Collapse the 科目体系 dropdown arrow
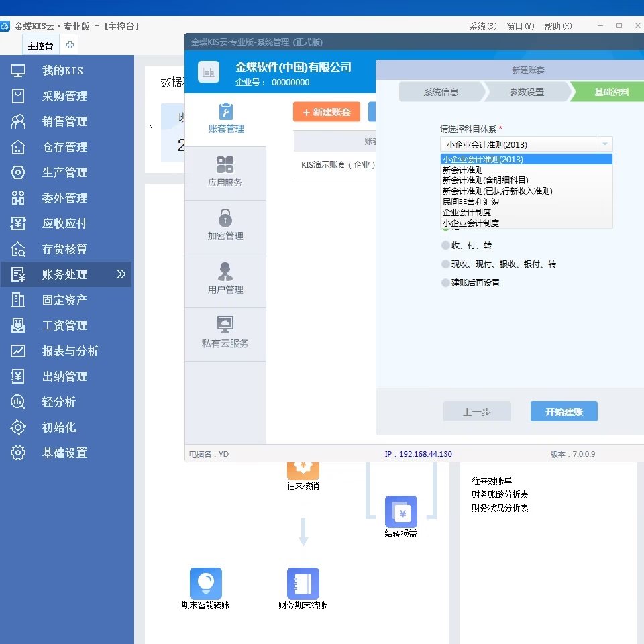Viewport: 644px width, 644px height. [x=605, y=144]
